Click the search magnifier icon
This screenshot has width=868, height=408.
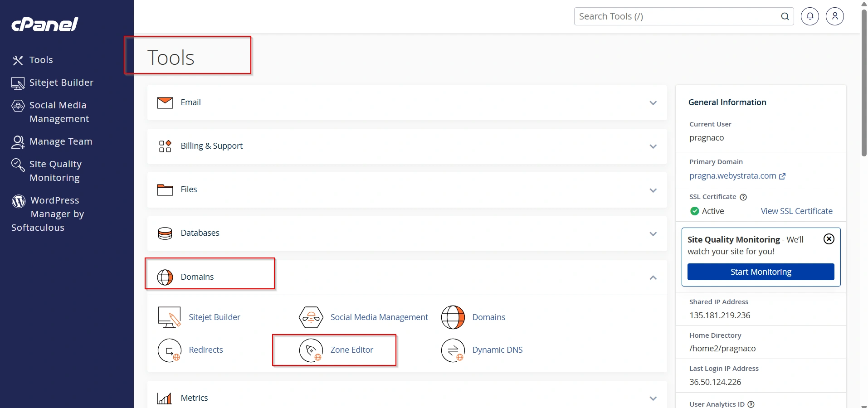click(785, 16)
